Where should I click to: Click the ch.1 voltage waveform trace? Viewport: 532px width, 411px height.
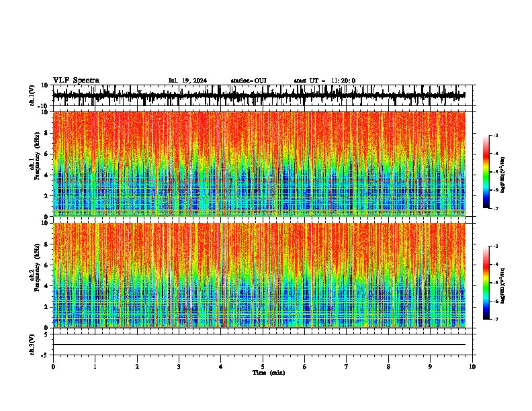259,95
